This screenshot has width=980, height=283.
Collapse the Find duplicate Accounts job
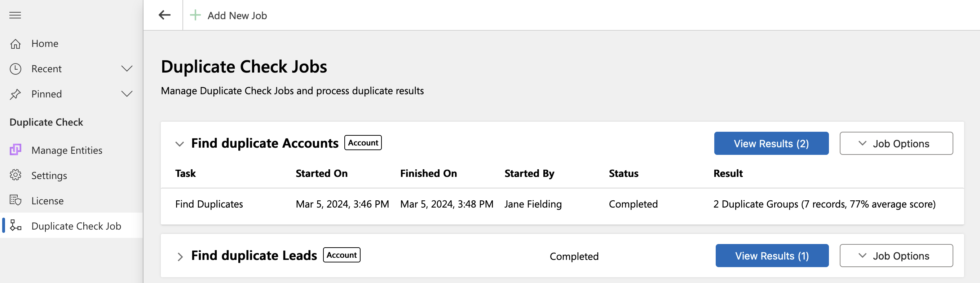tap(180, 144)
